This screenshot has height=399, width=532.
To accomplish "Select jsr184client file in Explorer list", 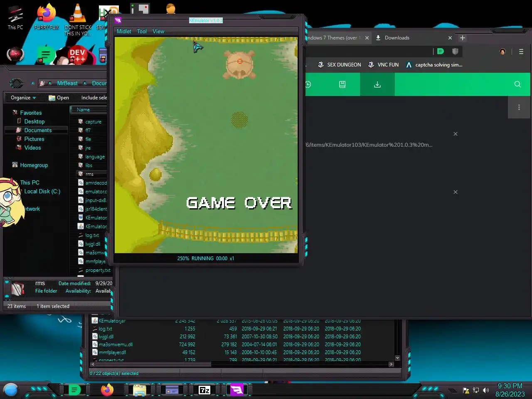I will pos(96,209).
